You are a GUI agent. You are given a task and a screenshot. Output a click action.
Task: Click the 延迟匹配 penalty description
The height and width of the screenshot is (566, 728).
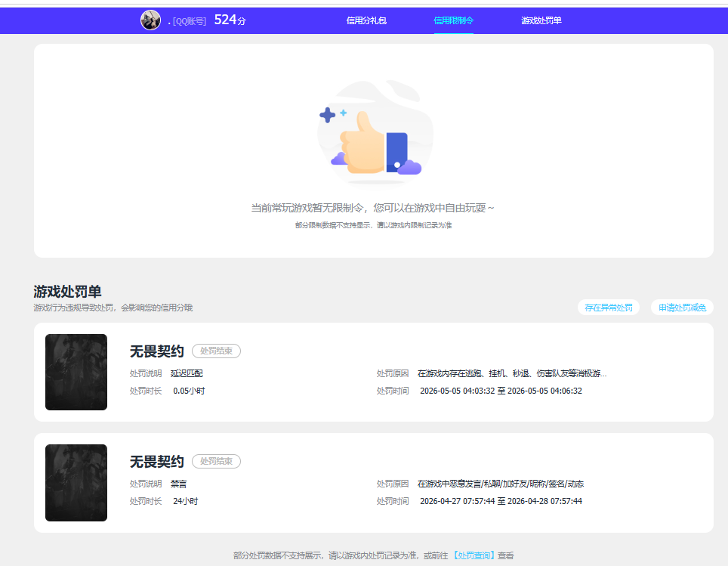187,373
